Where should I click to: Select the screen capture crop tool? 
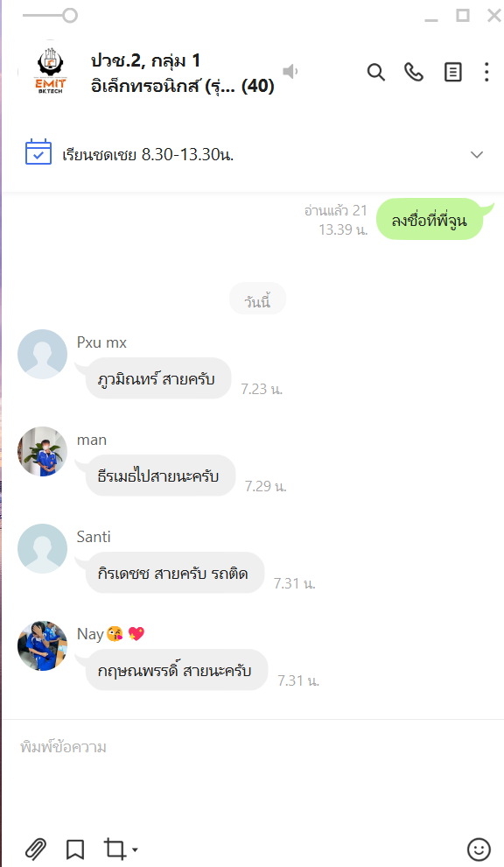115,849
